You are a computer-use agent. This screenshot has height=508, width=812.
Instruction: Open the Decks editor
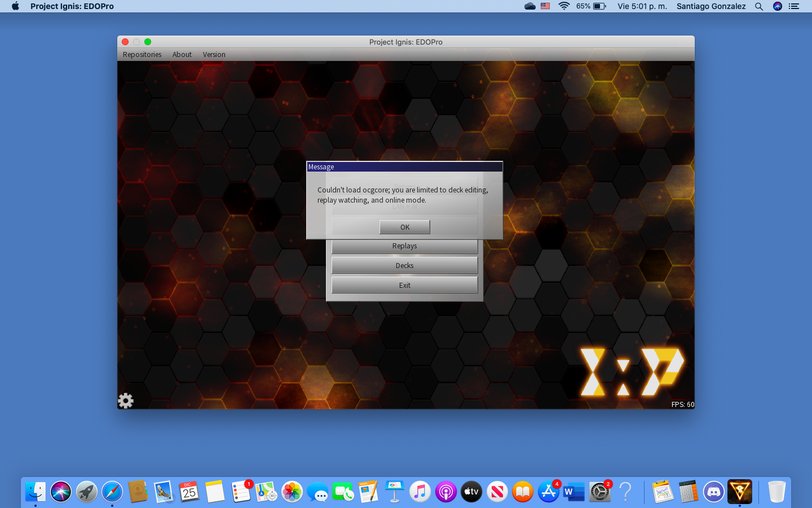404,265
